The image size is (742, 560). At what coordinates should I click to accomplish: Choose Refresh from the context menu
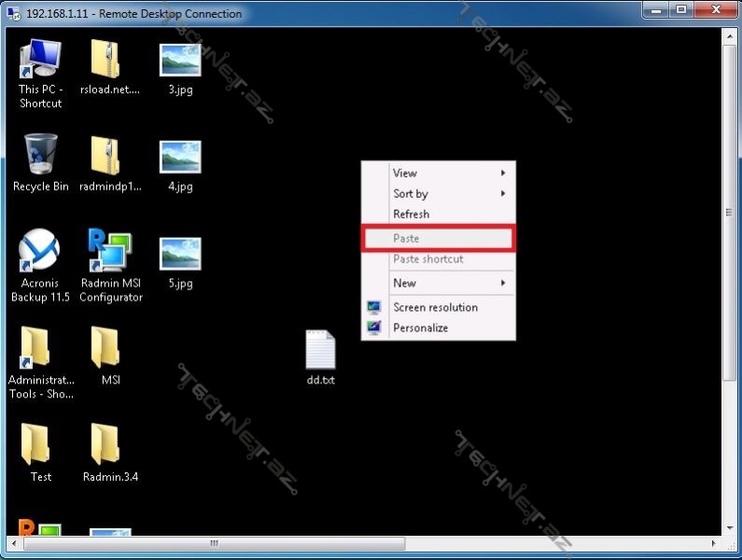click(x=412, y=214)
